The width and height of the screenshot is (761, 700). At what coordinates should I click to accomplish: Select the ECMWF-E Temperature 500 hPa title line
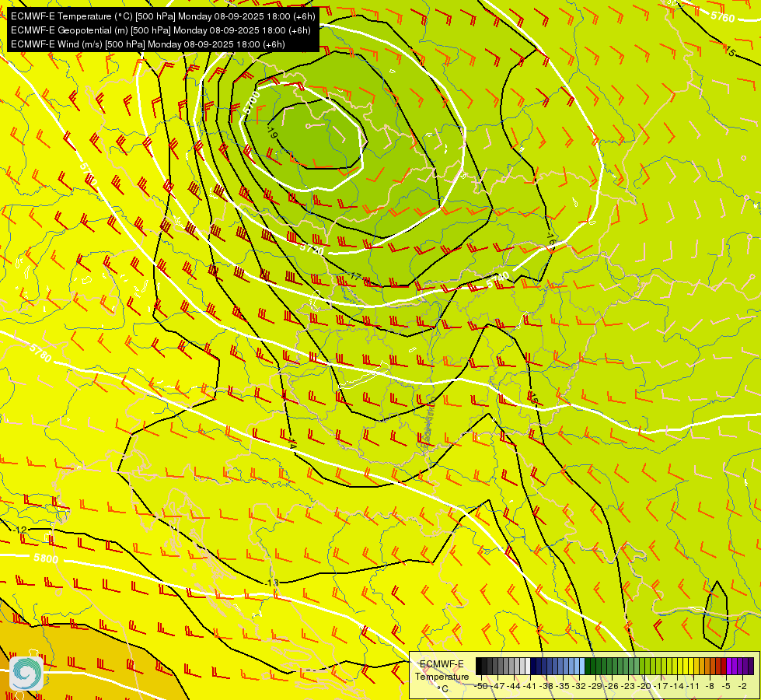click(x=162, y=16)
